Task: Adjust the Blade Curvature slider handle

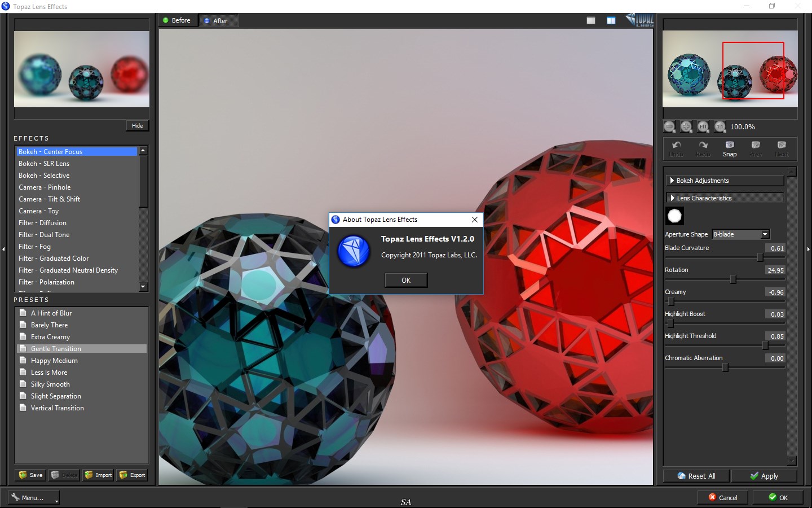Action: tap(760, 257)
